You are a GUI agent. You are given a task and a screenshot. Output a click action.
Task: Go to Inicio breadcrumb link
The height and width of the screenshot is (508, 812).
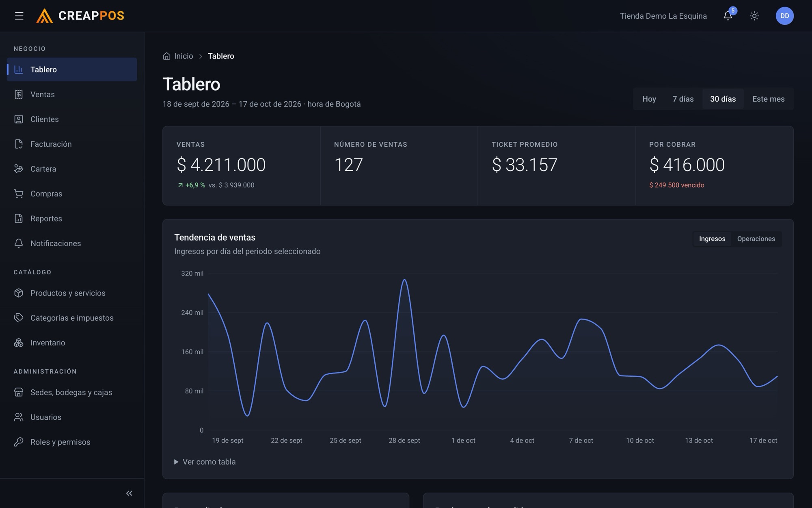pyautogui.click(x=184, y=56)
